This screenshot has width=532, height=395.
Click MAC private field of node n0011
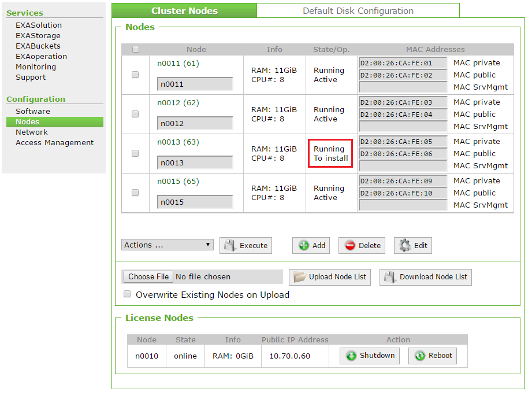(x=403, y=63)
